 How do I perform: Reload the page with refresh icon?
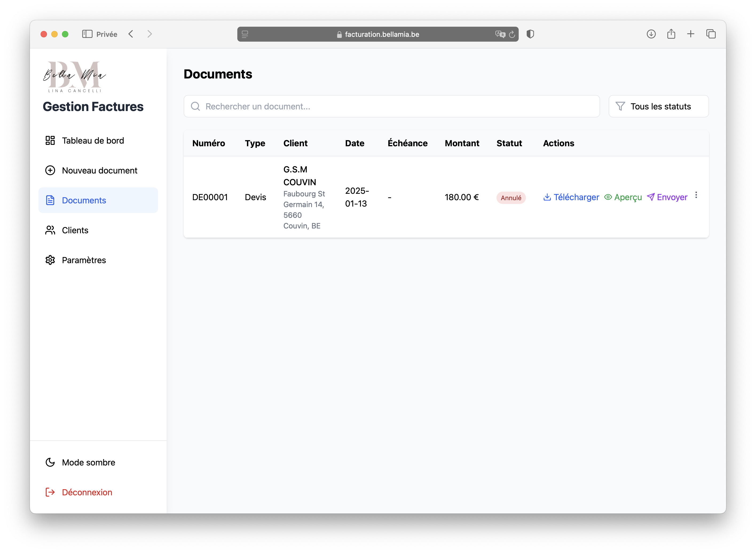click(x=512, y=34)
